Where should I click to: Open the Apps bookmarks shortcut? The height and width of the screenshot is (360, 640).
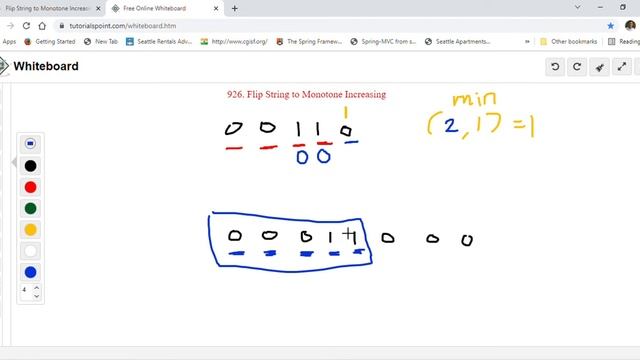click(9, 42)
